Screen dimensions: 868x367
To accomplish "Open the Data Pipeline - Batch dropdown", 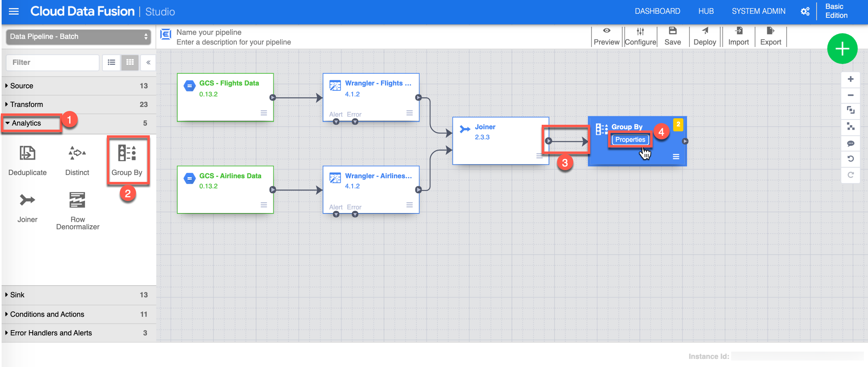I will click(x=79, y=37).
